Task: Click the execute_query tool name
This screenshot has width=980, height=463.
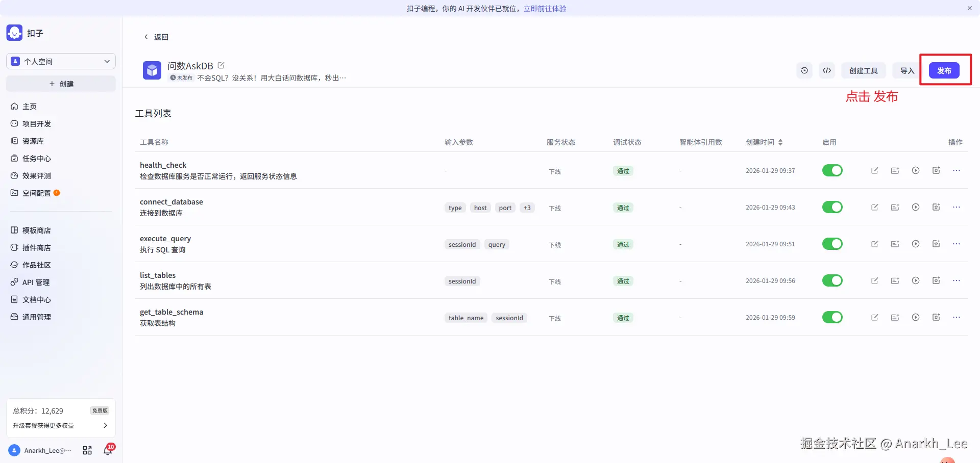Action: 165,239
